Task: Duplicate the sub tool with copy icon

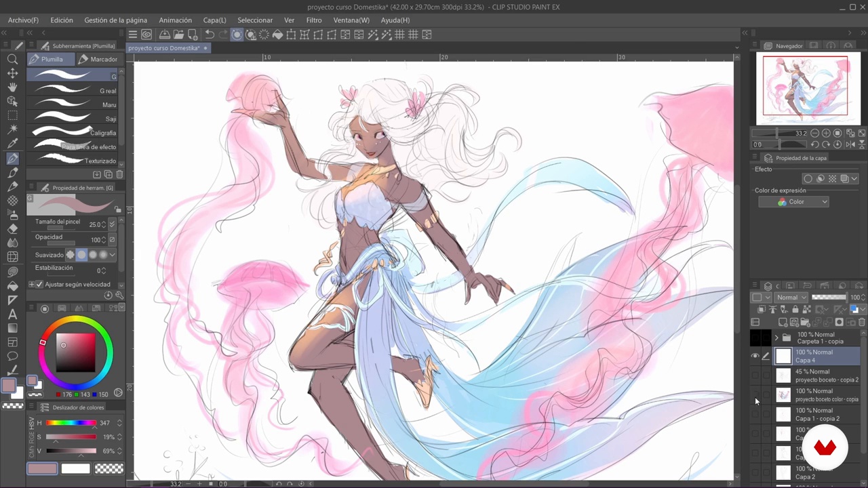Action: 108,174
